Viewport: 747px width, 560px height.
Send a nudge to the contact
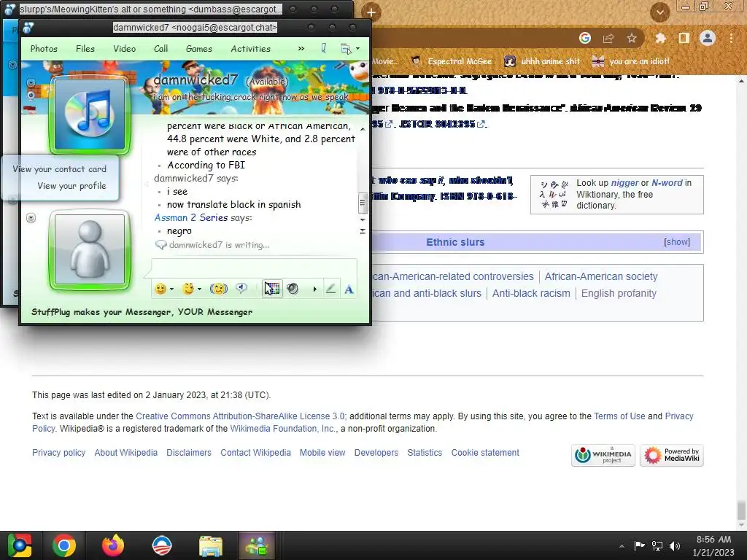[219, 289]
